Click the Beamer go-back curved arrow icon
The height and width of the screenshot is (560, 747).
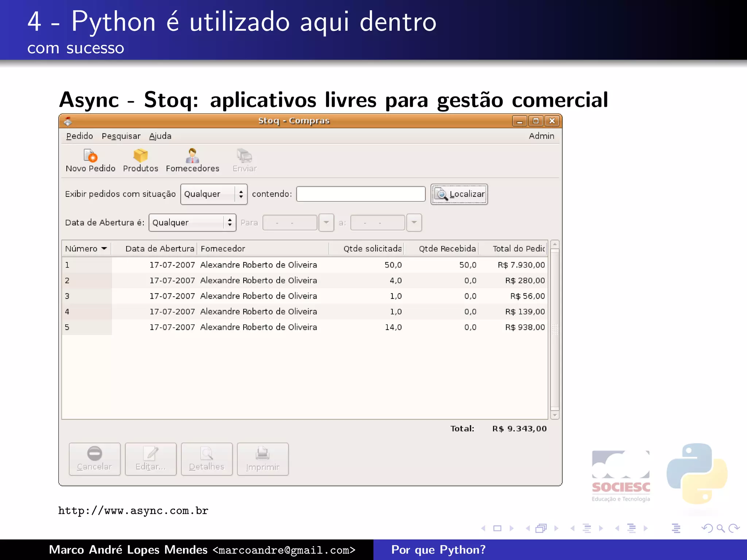pos(707,528)
